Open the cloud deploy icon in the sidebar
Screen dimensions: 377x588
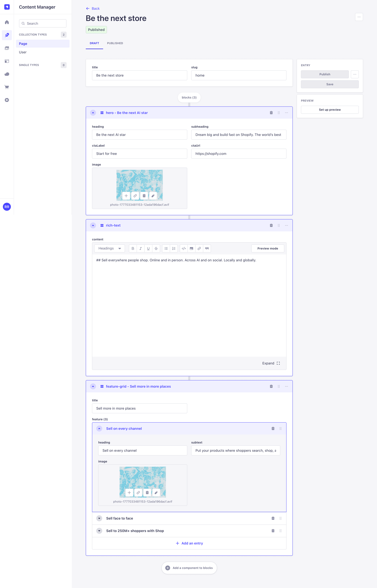point(7,74)
